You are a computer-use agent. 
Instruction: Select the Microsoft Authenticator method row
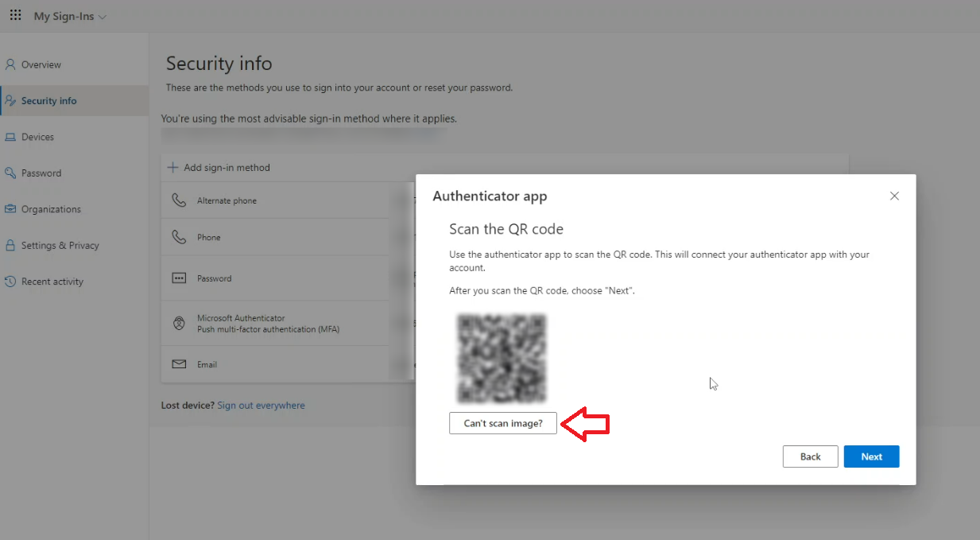[x=288, y=324]
